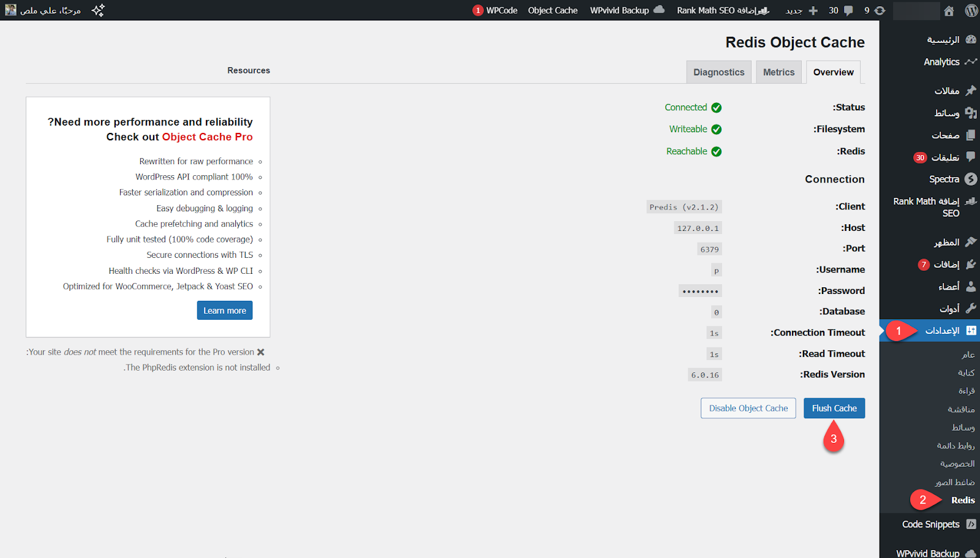This screenshot has height=558, width=980.
Task: Open the site home icon in admin bar
Action: point(949,10)
